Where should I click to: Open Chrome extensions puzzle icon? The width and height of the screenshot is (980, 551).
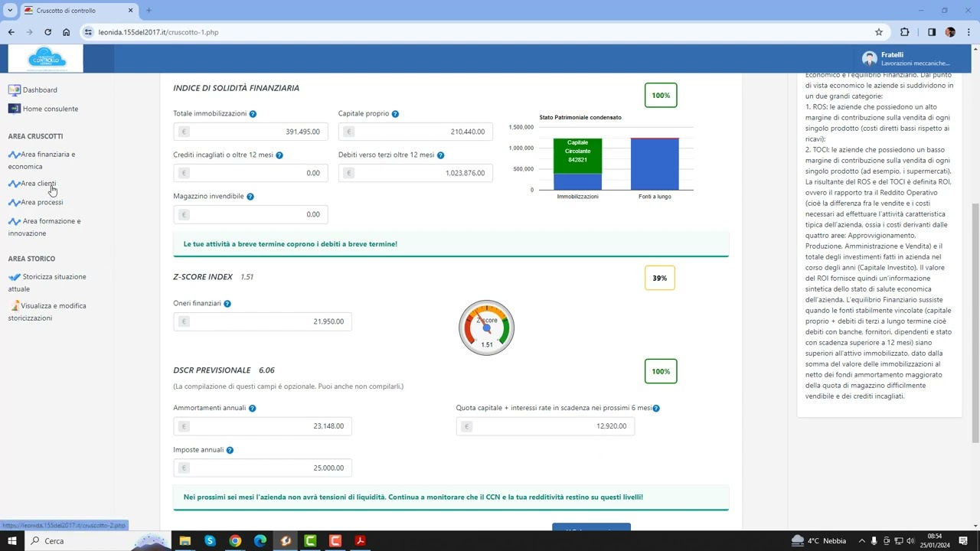point(905,32)
